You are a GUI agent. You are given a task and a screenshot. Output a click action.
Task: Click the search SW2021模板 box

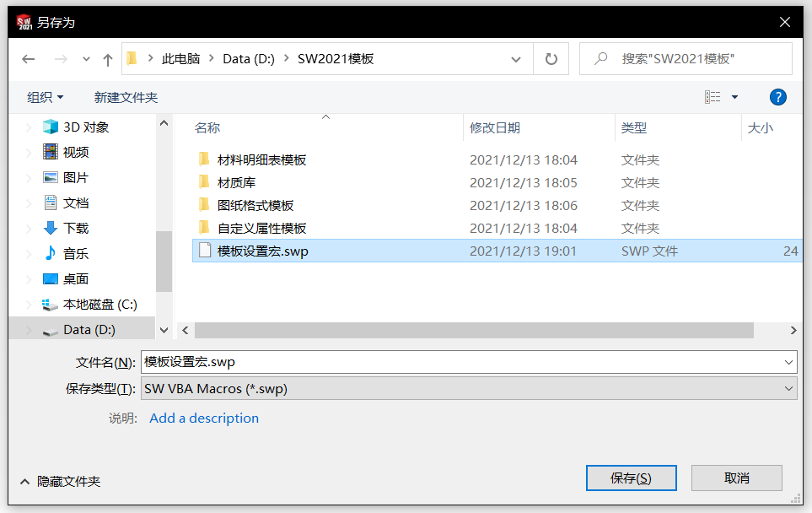pyautogui.click(x=686, y=58)
